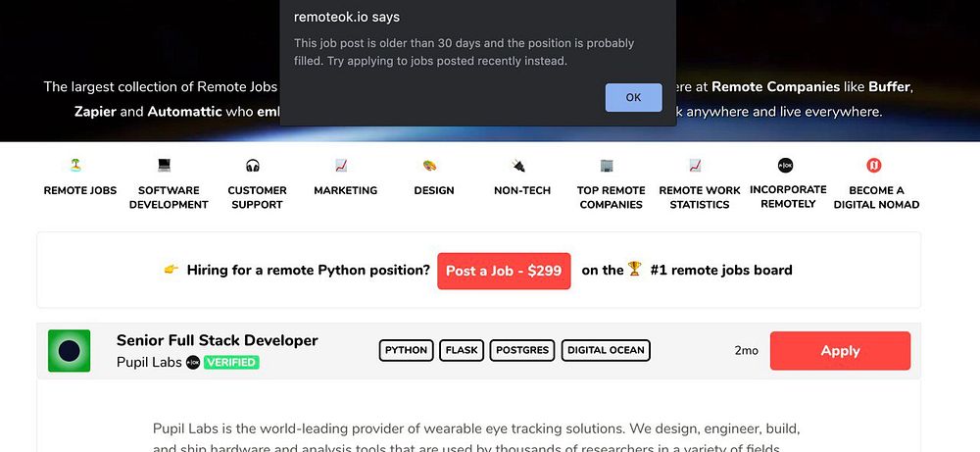Click 'remoteok.io says' dialog title

[x=346, y=18]
